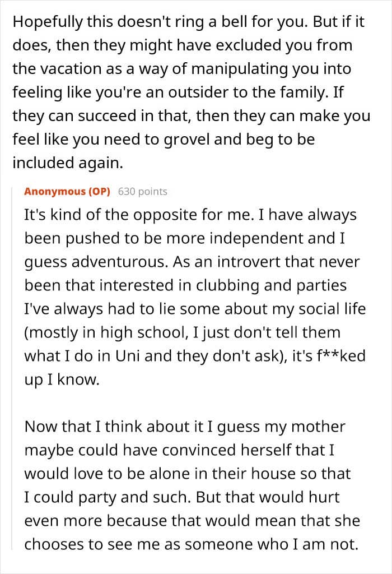Click the Anonymous (OP) username
Viewport: 392px width, 574px height.
coord(68,192)
